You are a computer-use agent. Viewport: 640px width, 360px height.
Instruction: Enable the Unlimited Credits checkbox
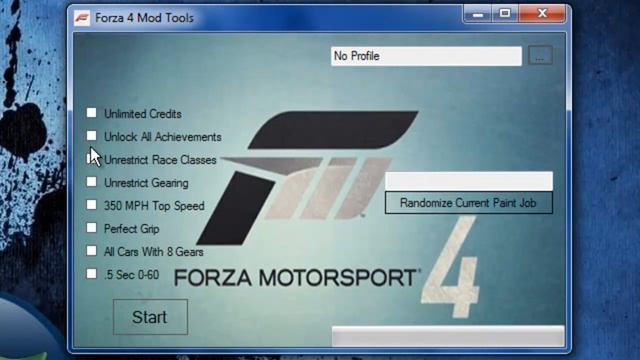pos(91,113)
